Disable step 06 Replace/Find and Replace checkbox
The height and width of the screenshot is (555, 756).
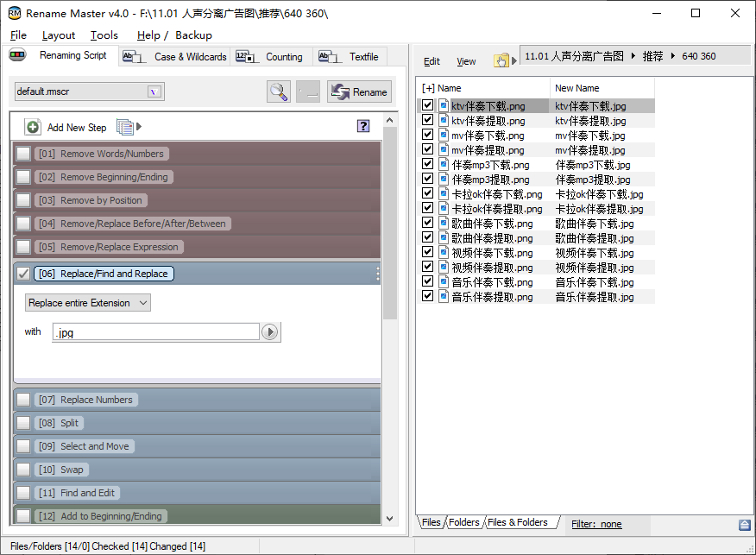[23, 274]
